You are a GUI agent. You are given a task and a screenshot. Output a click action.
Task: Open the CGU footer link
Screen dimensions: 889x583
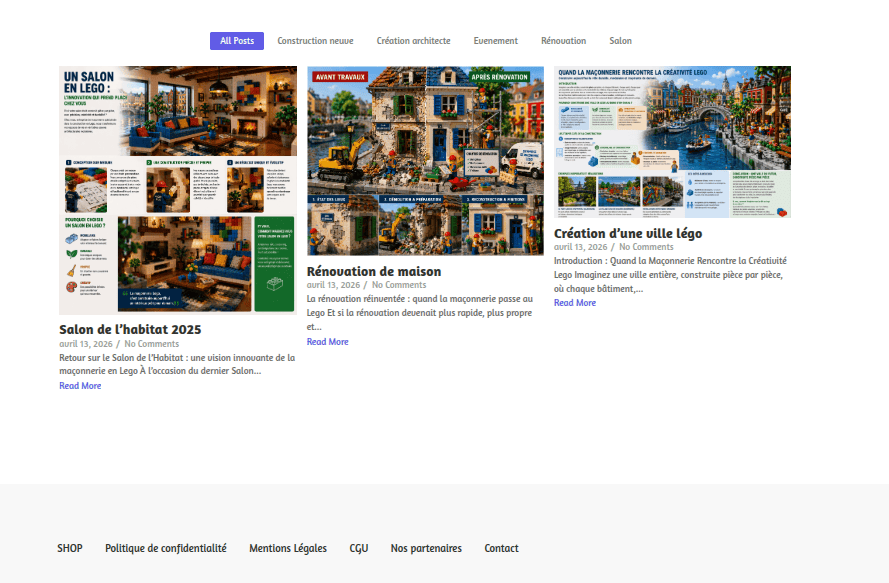tap(359, 548)
